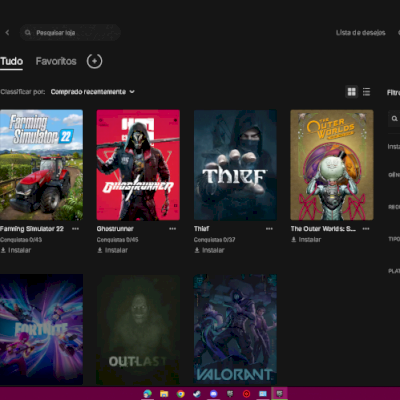Open The Outer Worlds cover art
The height and width of the screenshot is (400, 400).
[332, 165]
